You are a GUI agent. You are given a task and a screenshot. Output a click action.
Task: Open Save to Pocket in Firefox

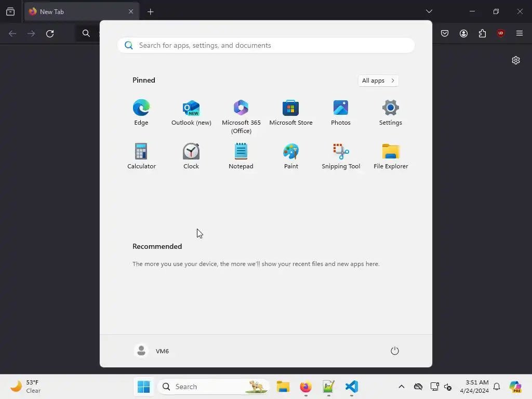pos(445,33)
